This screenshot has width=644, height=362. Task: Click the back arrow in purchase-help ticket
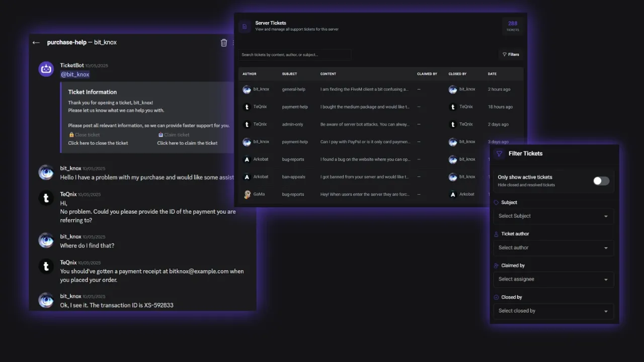click(36, 43)
